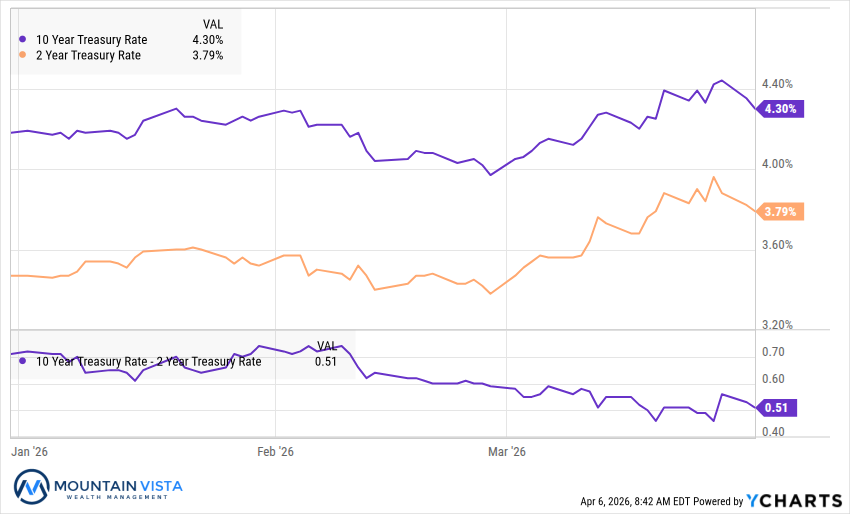This screenshot has height=514, width=850.
Task: Click the Mountain Vista Wealth Management text
Action: (x=119, y=489)
